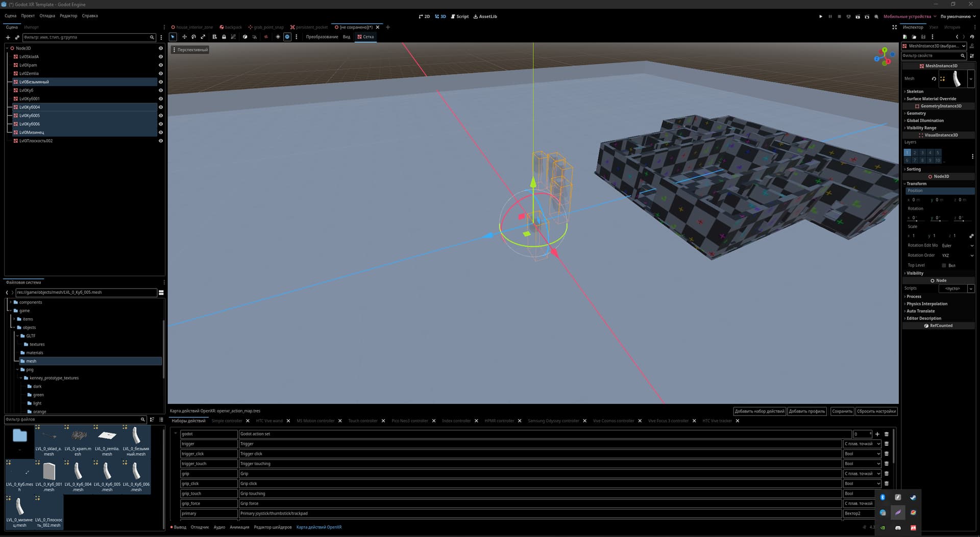Click Добавить профиль button
Screen dimensions: 980x537
click(x=807, y=411)
